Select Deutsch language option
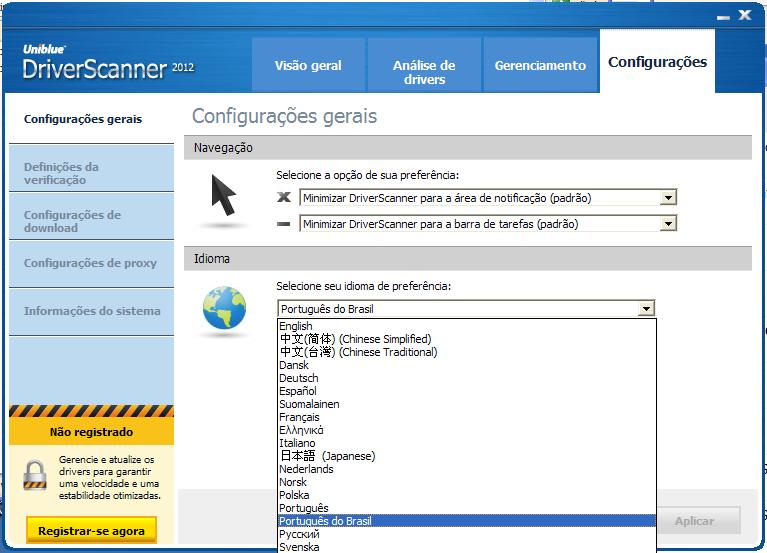This screenshot has width=767, height=553. click(x=467, y=378)
